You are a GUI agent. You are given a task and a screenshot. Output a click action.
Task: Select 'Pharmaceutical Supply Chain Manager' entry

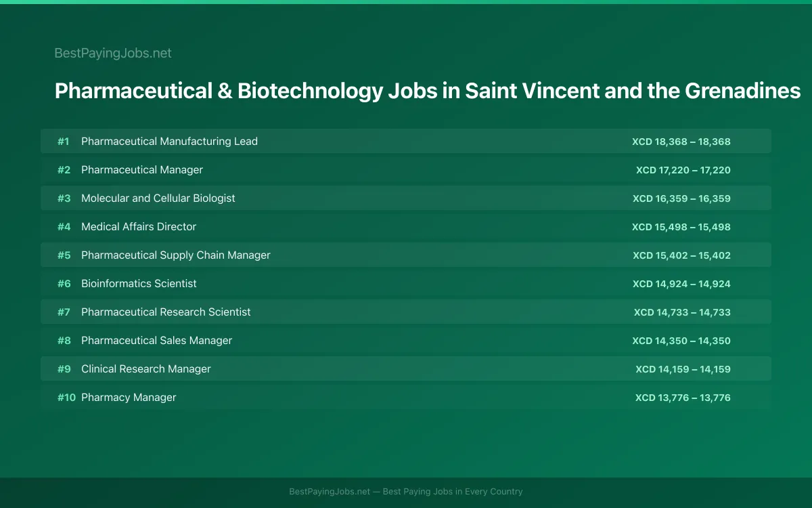click(x=176, y=255)
